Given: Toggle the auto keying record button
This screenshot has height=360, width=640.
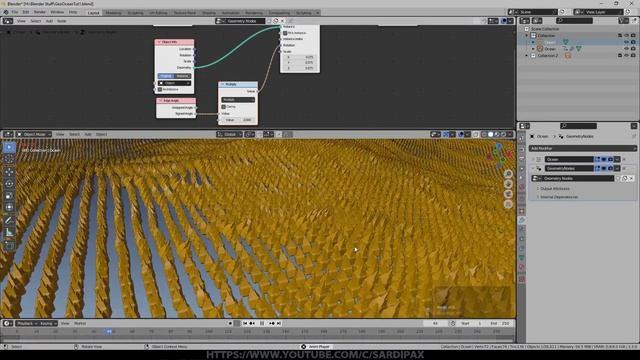Looking at the screenshot, I should [230, 323].
